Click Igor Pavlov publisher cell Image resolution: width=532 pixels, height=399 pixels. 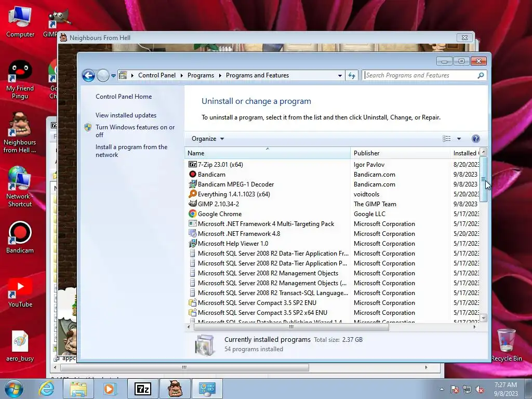click(369, 165)
